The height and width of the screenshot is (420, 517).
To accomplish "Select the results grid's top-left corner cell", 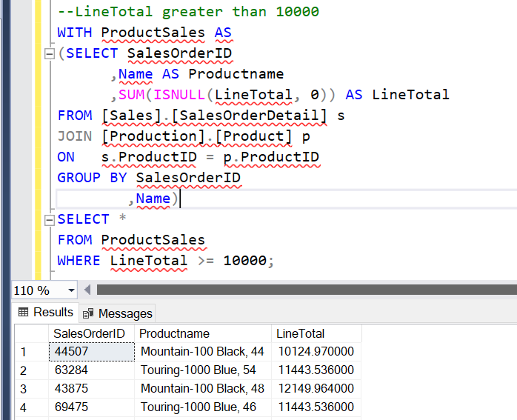I will [31, 333].
